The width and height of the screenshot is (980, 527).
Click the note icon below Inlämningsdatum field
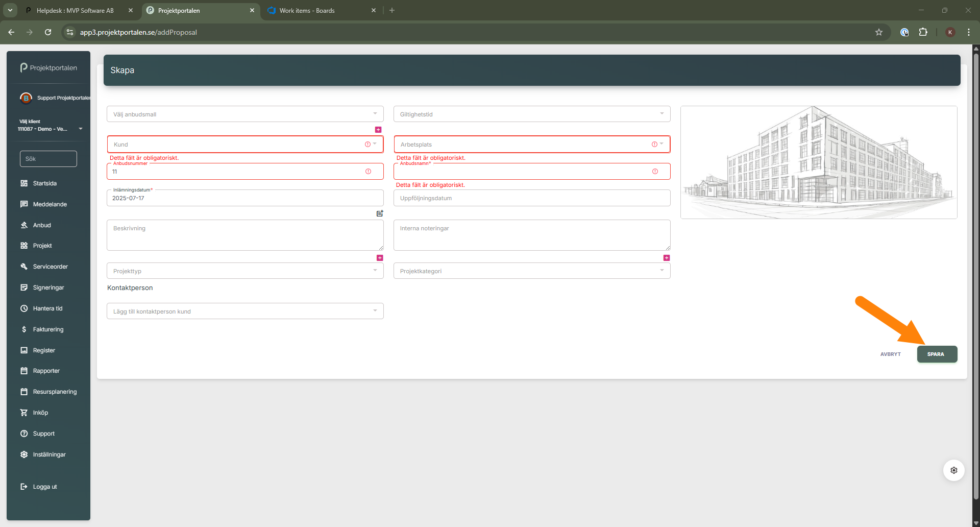(x=380, y=213)
